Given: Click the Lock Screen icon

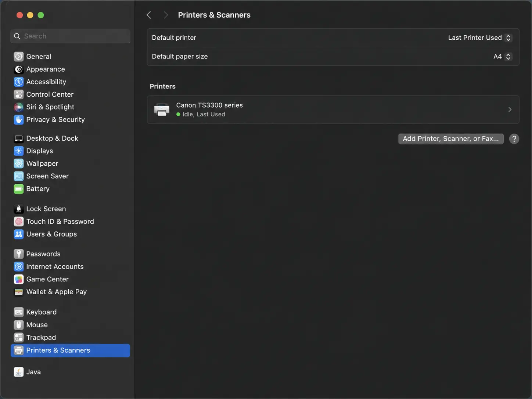Looking at the screenshot, I should [19, 209].
